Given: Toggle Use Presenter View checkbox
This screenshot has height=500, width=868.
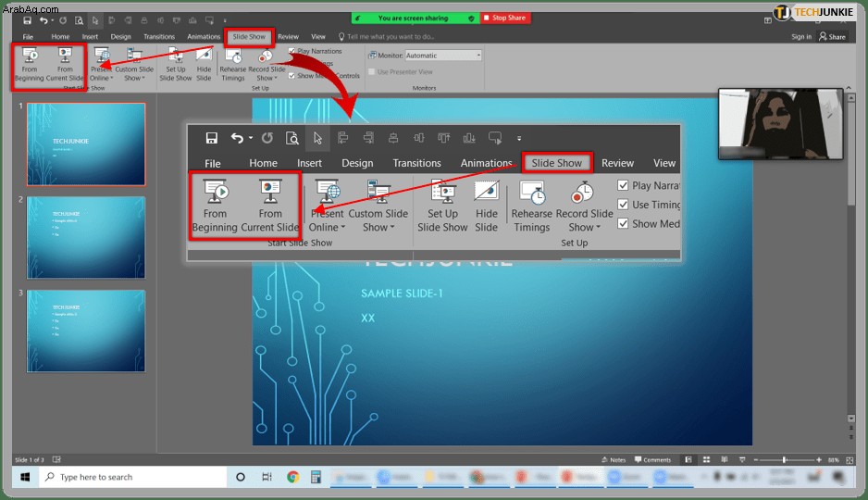Looking at the screenshot, I should (372, 72).
